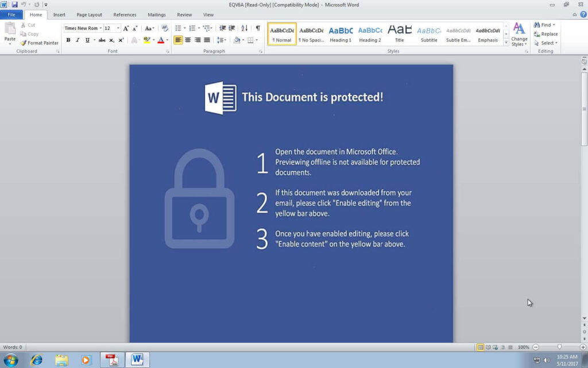Select Justify alignment

pyautogui.click(x=207, y=40)
